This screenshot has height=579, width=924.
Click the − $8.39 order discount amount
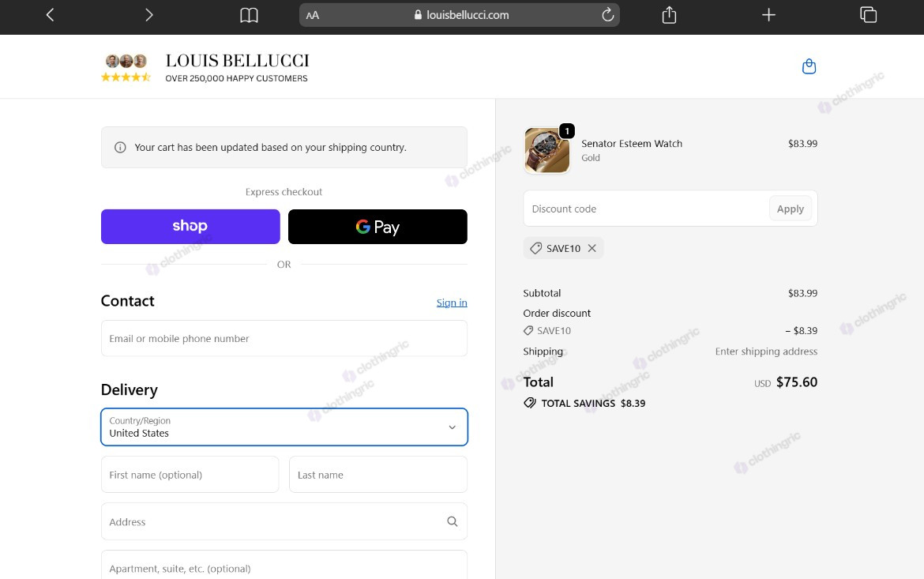coord(802,331)
